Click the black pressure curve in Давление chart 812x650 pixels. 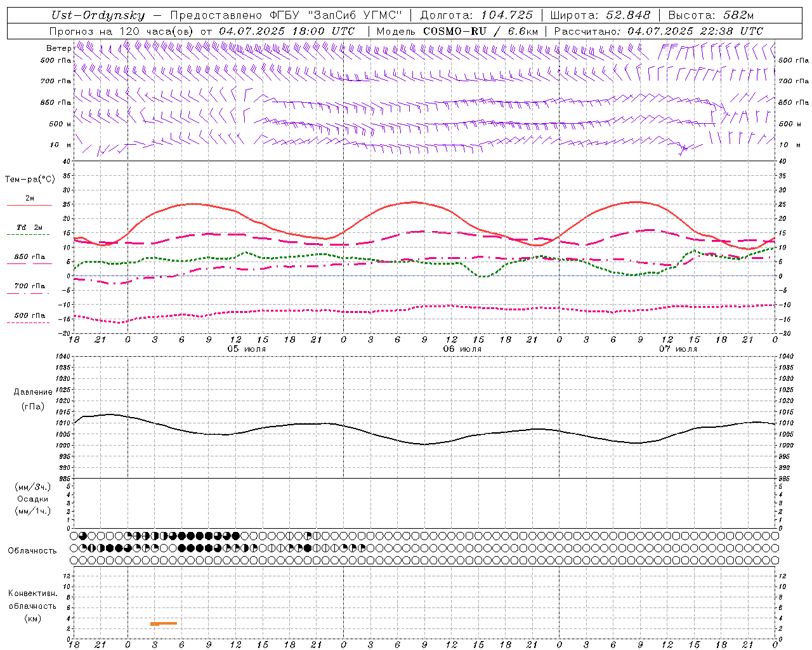click(425, 444)
